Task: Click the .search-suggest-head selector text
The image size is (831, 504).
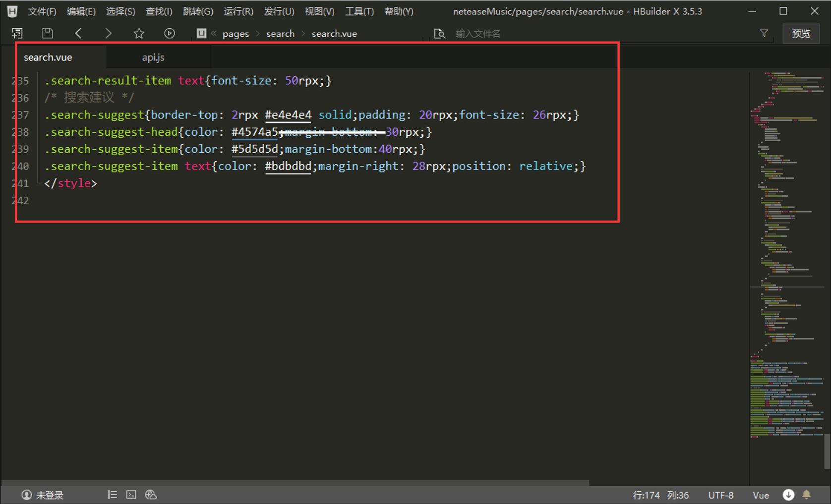Action: coord(111,132)
